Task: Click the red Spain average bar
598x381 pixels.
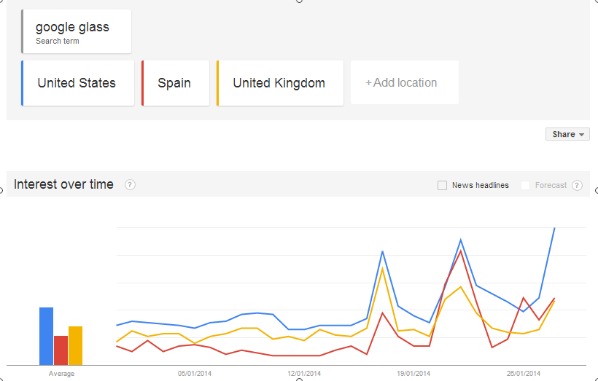Action: [61, 350]
